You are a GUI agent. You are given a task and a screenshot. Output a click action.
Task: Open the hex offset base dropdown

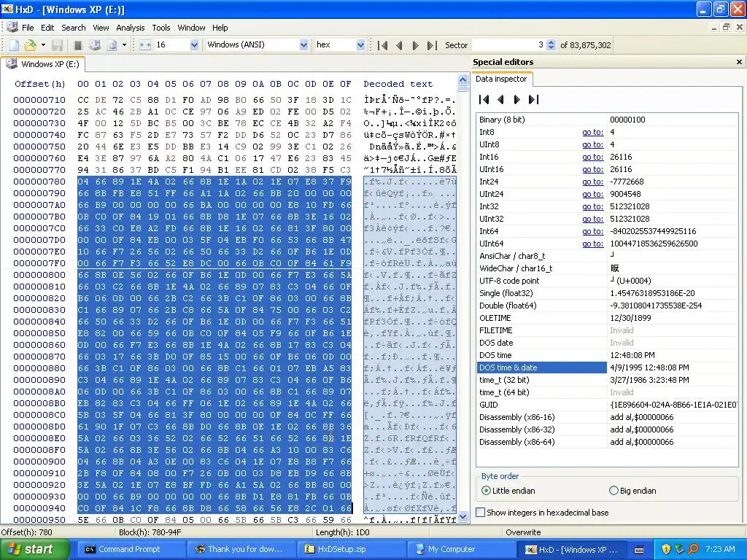tap(360, 45)
